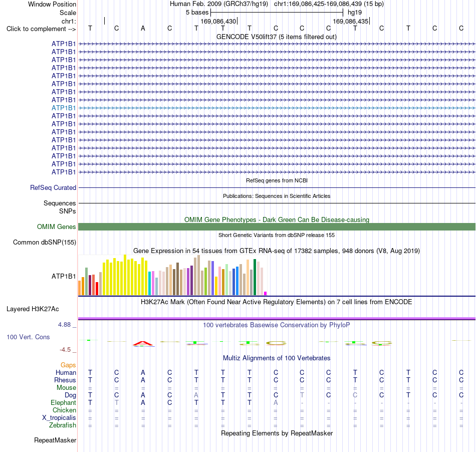Image resolution: width=476 pixels, height=452 pixels.
Task: Click the H3K27Ac Mark ENCODE track title
Action: tap(277, 302)
